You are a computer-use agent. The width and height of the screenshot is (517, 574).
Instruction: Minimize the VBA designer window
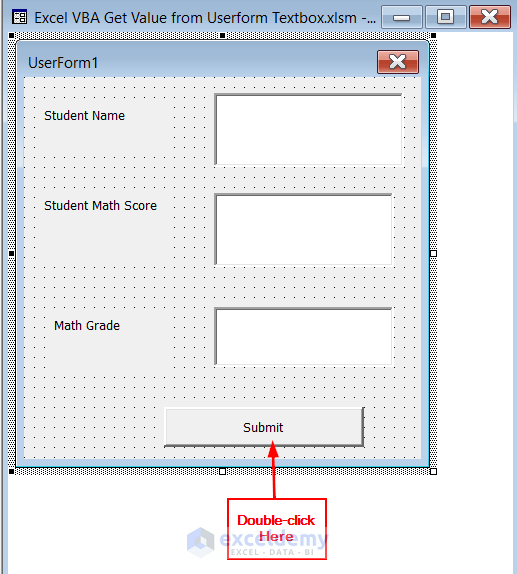pos(402,17)
